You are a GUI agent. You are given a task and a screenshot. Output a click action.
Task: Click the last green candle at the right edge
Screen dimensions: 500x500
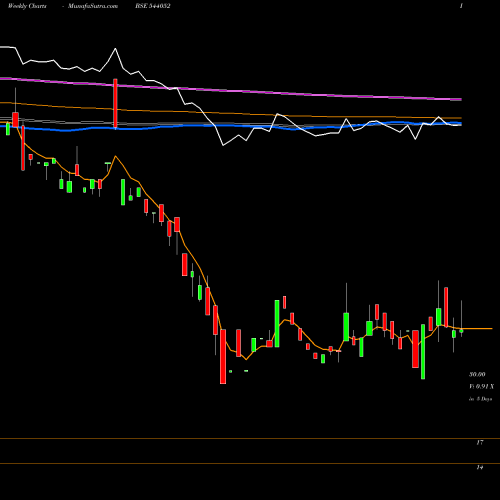pyautogui.click(x=461, y=331)
